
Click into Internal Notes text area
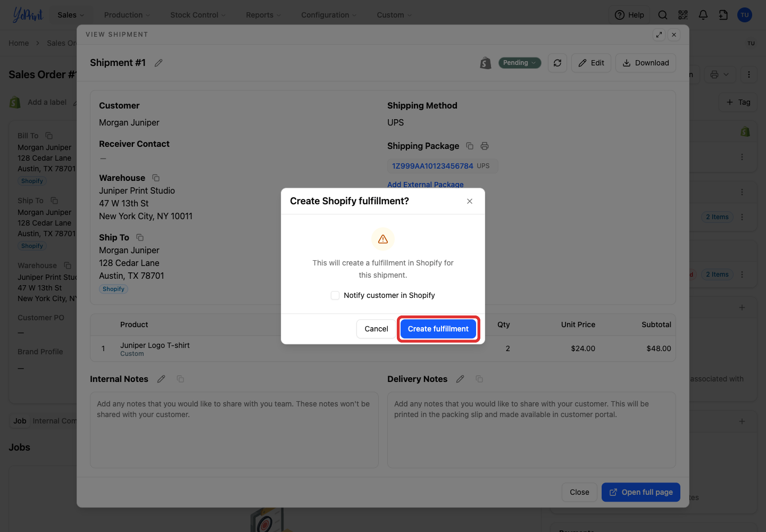[234, 430]
